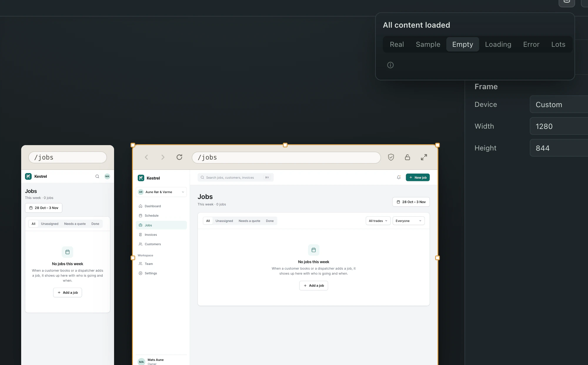
Task: Click search icon in mobile Kestrel header
Action: (97, 176)
